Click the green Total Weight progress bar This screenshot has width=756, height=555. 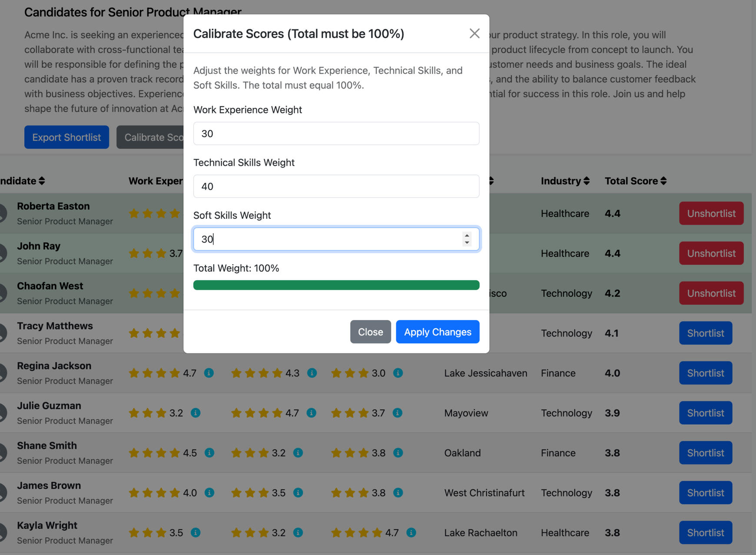pyautogui.click(x=336, y=285)
